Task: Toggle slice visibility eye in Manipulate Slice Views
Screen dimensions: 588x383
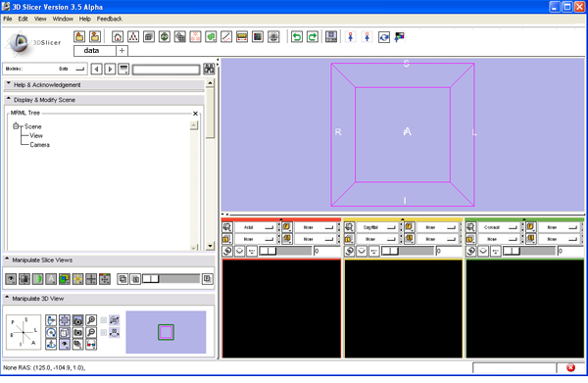Action: point(11,279)
